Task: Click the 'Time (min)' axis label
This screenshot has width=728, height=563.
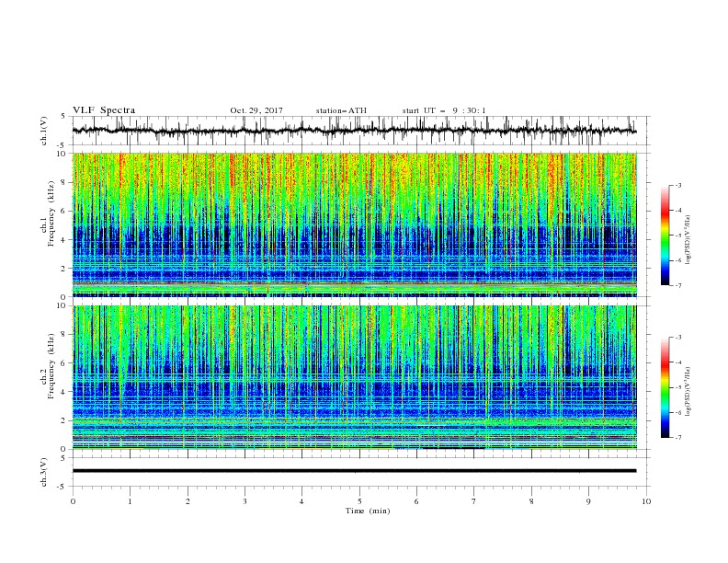Action: click(368, 511)
